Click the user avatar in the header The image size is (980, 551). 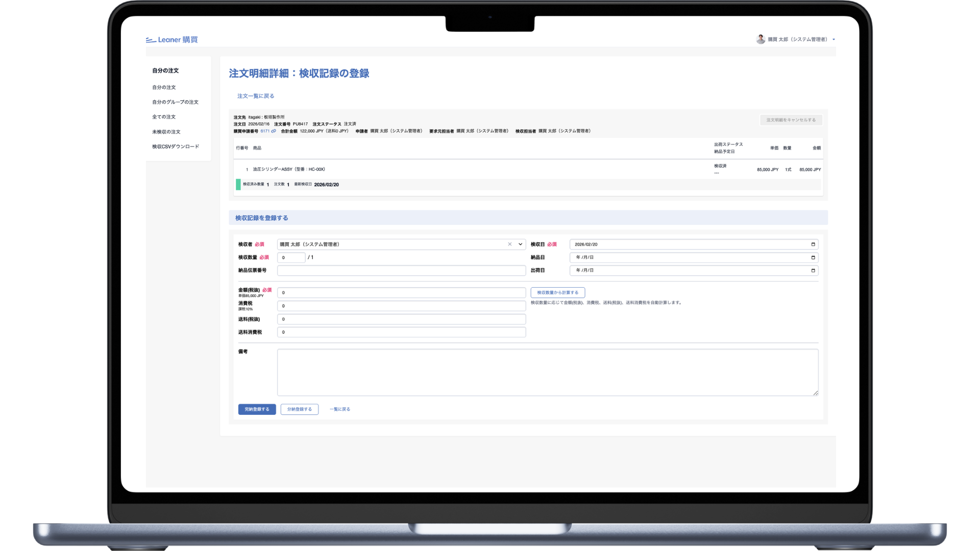(x=760, y=39)
